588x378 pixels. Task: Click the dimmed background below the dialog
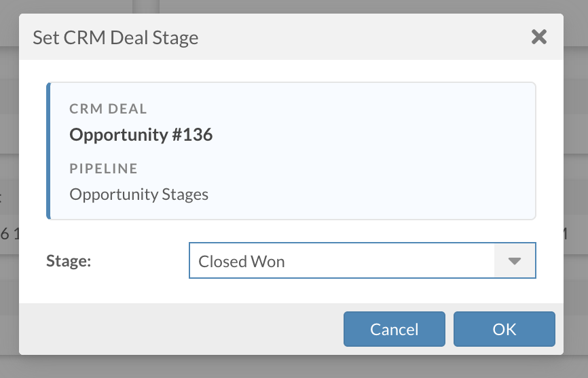(x=292, y=367)
